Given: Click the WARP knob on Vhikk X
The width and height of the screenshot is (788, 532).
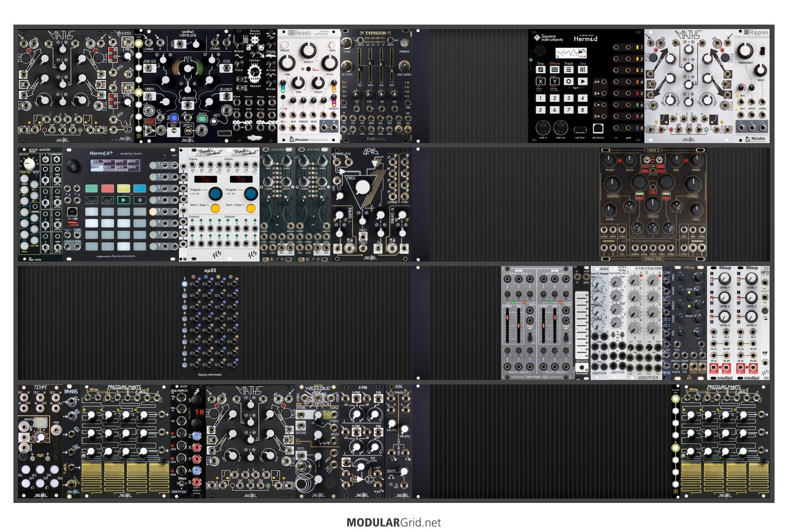Looking at the screenshot, I should click(609, 160).
